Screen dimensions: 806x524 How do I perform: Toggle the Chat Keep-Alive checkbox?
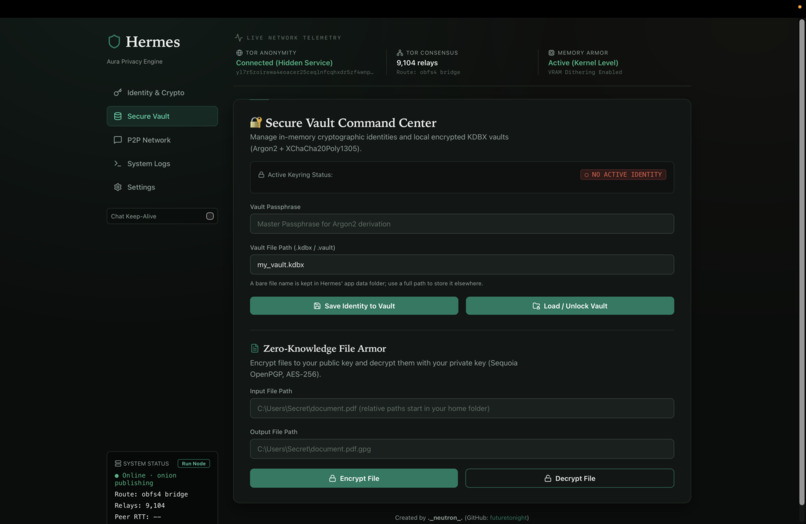click(210, 216)
